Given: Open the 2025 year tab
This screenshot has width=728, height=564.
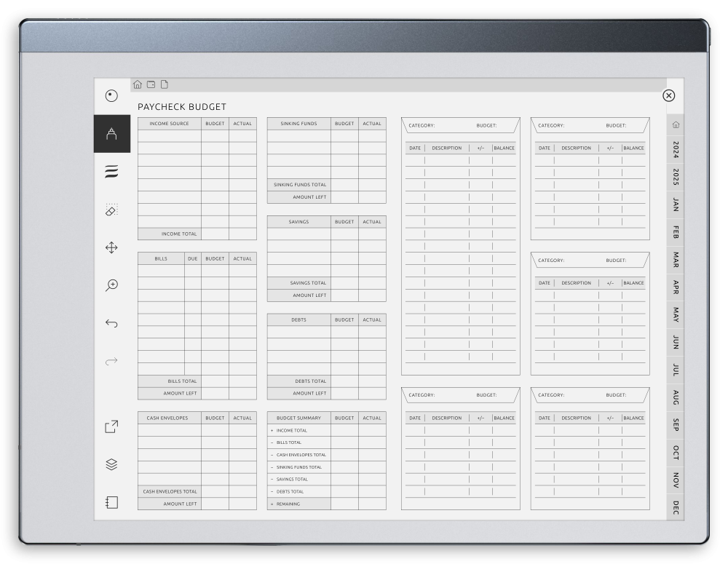Looking at the screenshot, I should (x=675, y=177).
